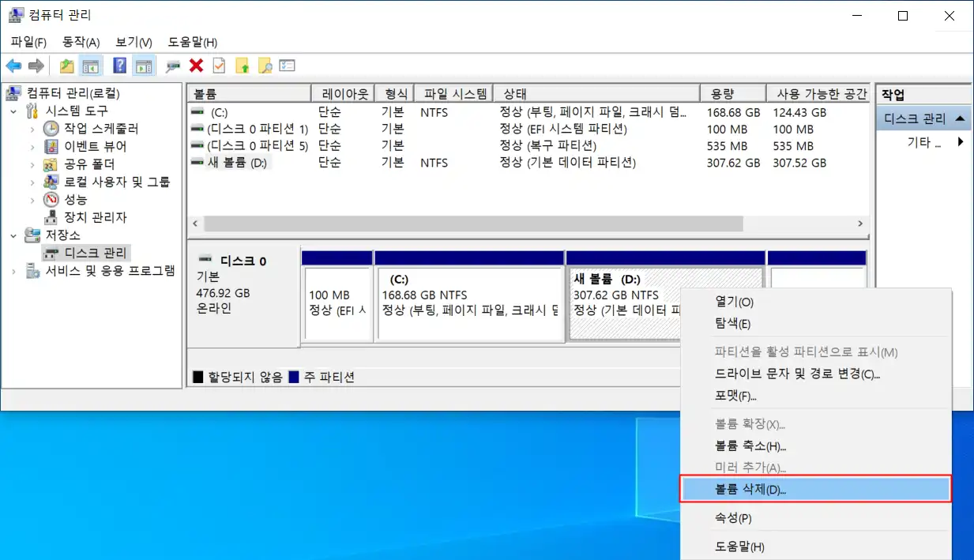Expand the 이벤트 뷰어 node arrow
This screenshot has height=560, width=974.
point(32,147)
